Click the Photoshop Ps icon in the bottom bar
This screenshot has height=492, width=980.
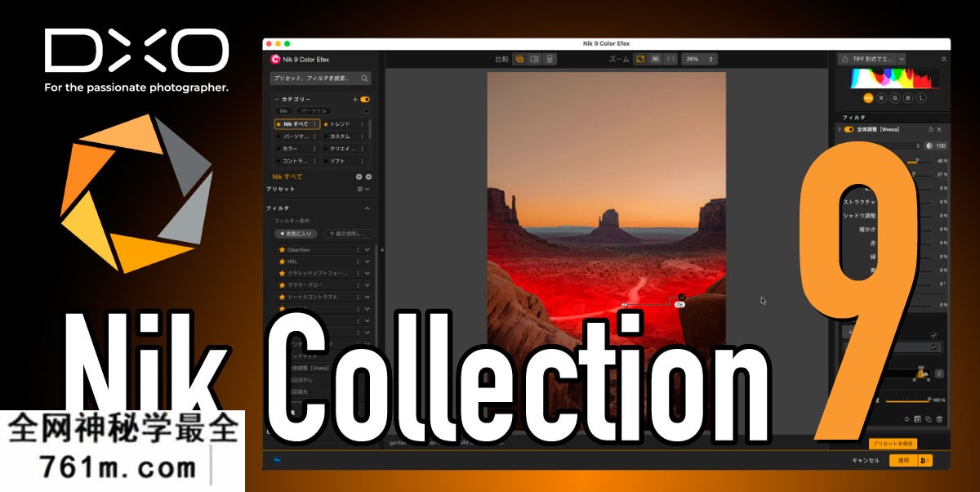click(278, 460)
